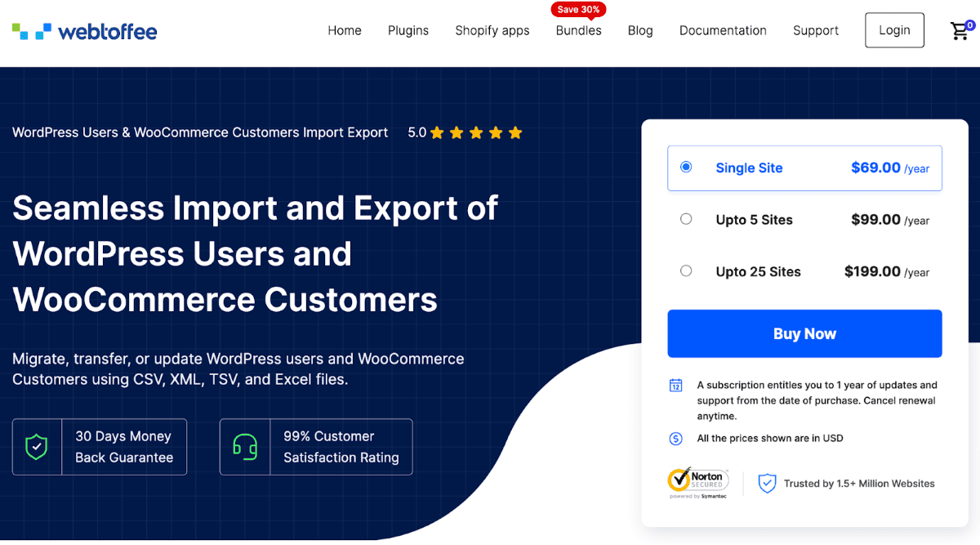Click the USD pricing dollar icon
Image resolution: width=980 pixels, height=545 pixels.
click(x=676, y=438)
